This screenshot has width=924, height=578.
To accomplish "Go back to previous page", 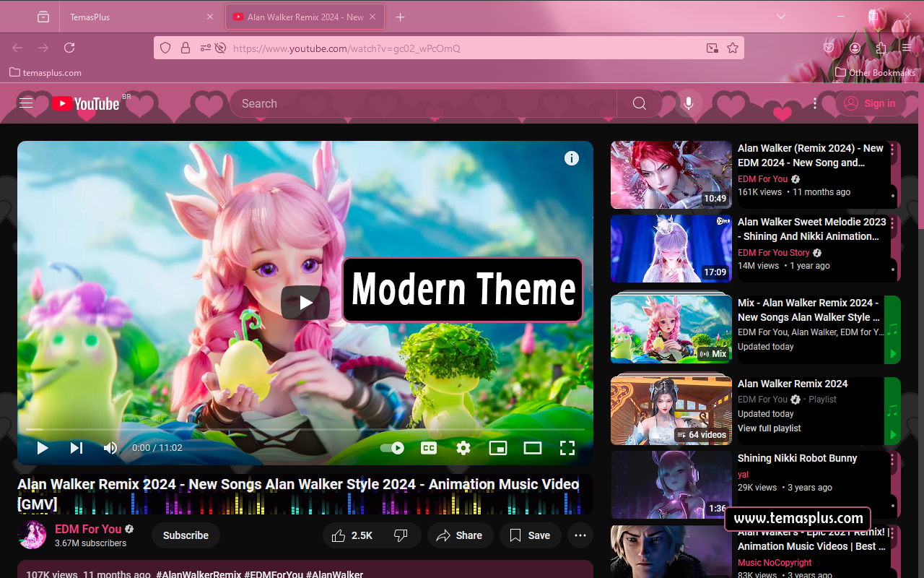I will click(x=17, y=48).
